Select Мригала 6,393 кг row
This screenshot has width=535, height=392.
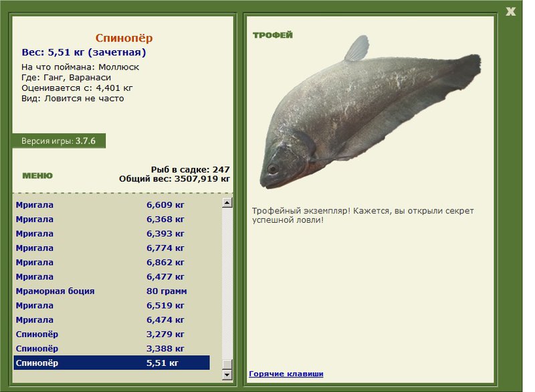tap(112, 233)
